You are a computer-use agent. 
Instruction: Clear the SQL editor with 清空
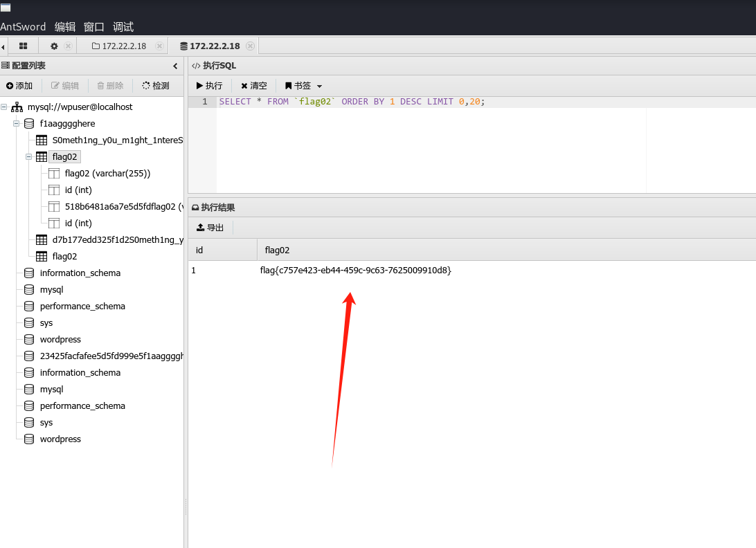tap(253, 86)
